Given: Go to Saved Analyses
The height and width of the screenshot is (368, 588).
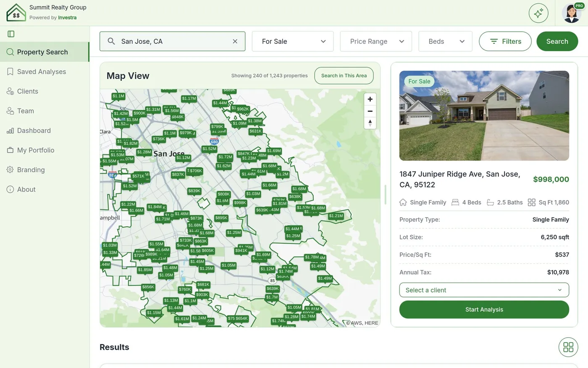Looking at the screenshot, I should click(x=45, y=71).
